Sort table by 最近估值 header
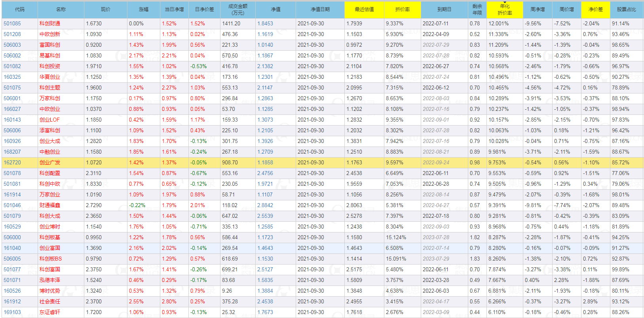This screenshot has width=644, height=318. 364,10
